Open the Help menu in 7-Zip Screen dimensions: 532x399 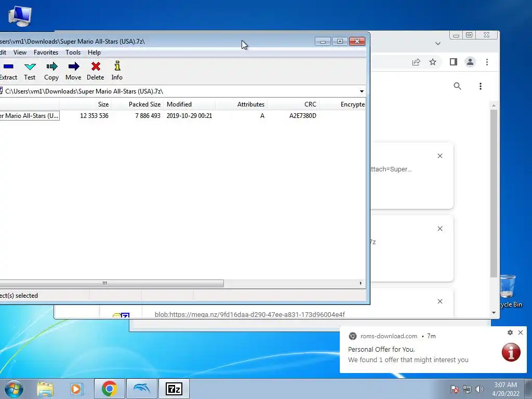94,52
